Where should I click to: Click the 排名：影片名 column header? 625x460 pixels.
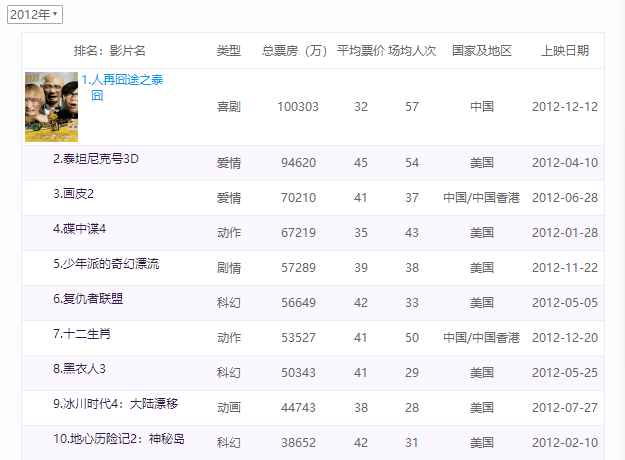pyautogui.click(x=109, y=50)
